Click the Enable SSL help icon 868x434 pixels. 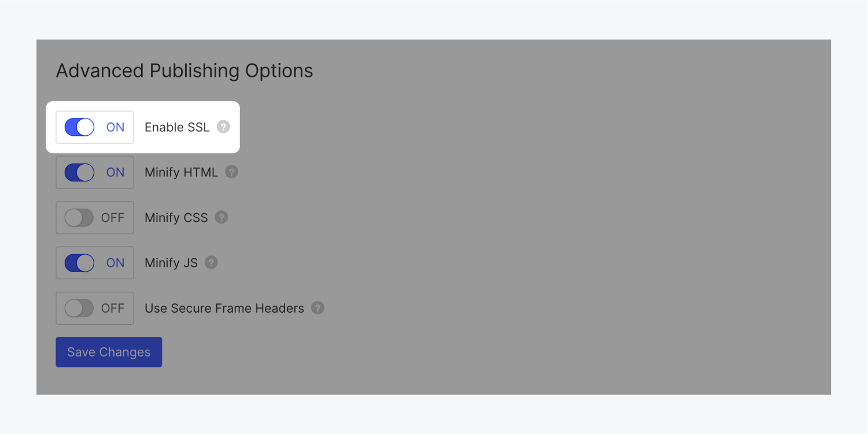coord(223,127)
